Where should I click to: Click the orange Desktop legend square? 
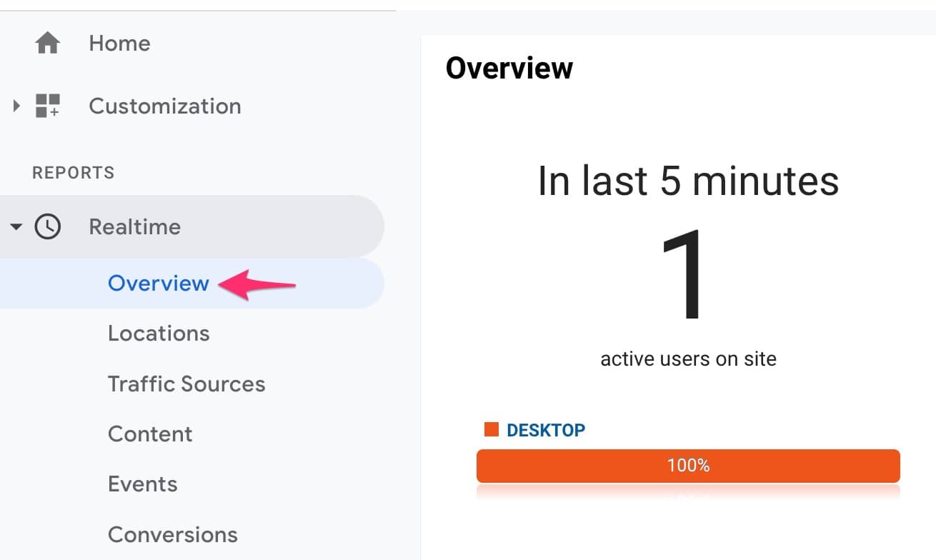[491, 429]
